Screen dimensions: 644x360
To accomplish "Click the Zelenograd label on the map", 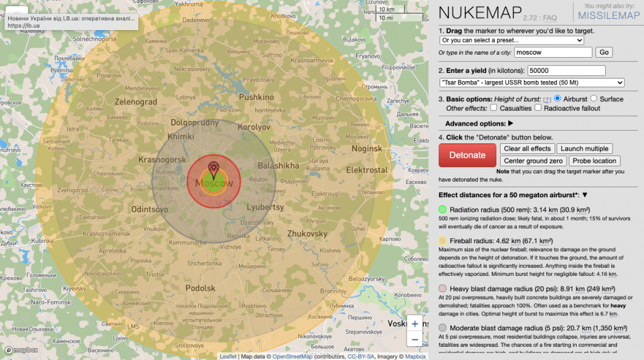I will point(136,102).
